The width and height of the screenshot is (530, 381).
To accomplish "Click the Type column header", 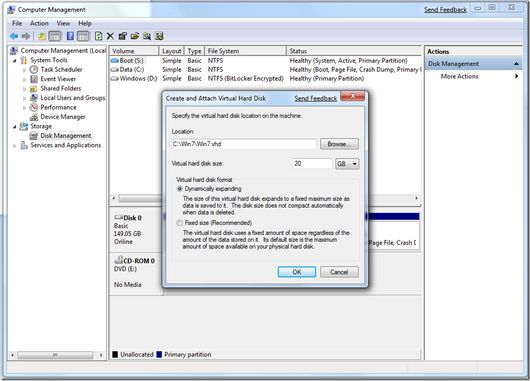I will pos(194,51).
